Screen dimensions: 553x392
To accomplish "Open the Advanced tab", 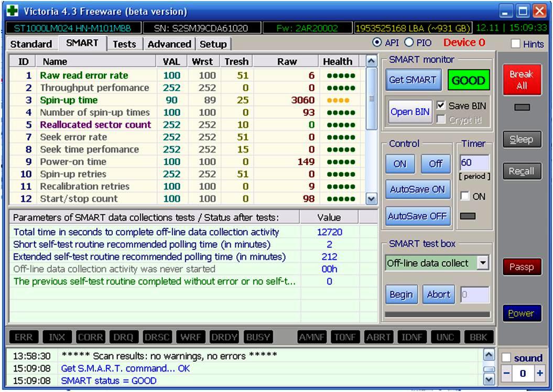I will (x=169, y=44).
